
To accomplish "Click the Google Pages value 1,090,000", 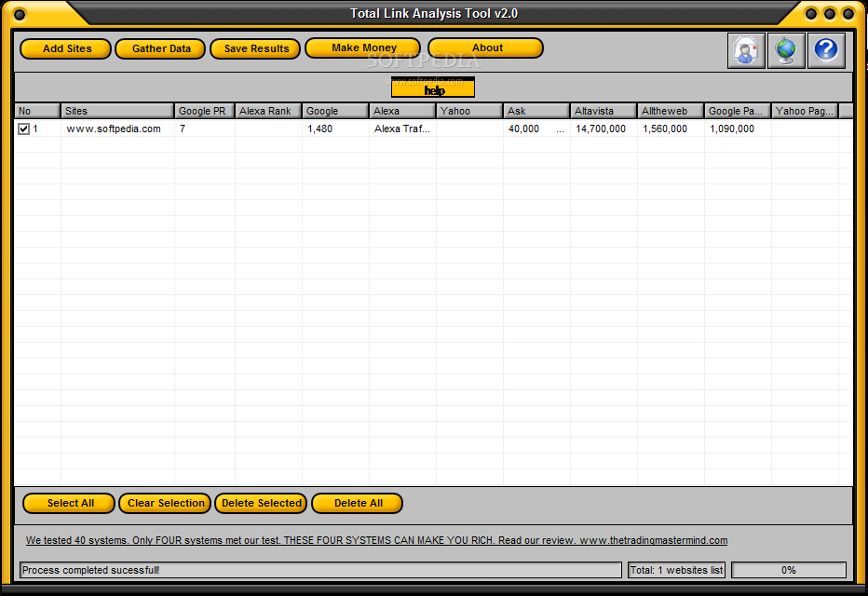I will 732,129.
